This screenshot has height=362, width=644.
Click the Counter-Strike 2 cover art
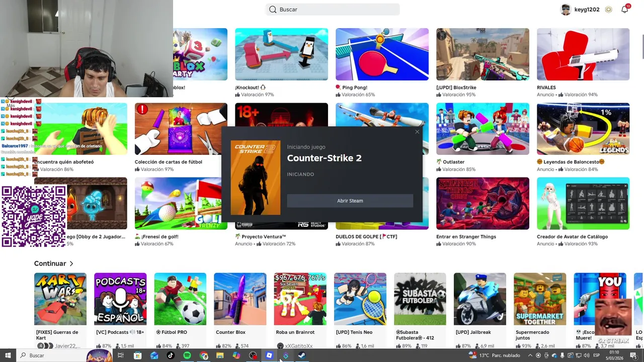(256, 177)
